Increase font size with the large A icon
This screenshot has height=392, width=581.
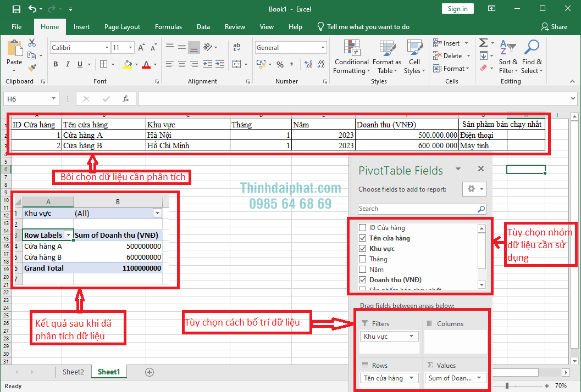coord(141,47)
